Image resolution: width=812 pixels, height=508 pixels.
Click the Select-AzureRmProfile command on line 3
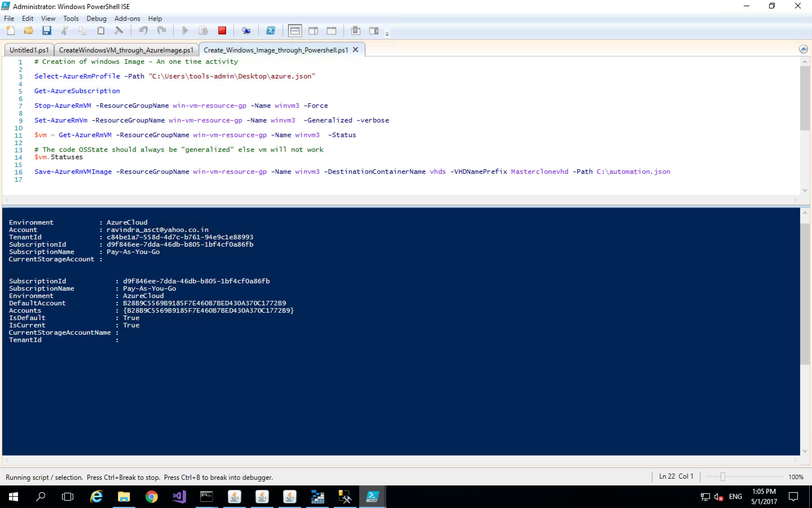tap(77, 76)
